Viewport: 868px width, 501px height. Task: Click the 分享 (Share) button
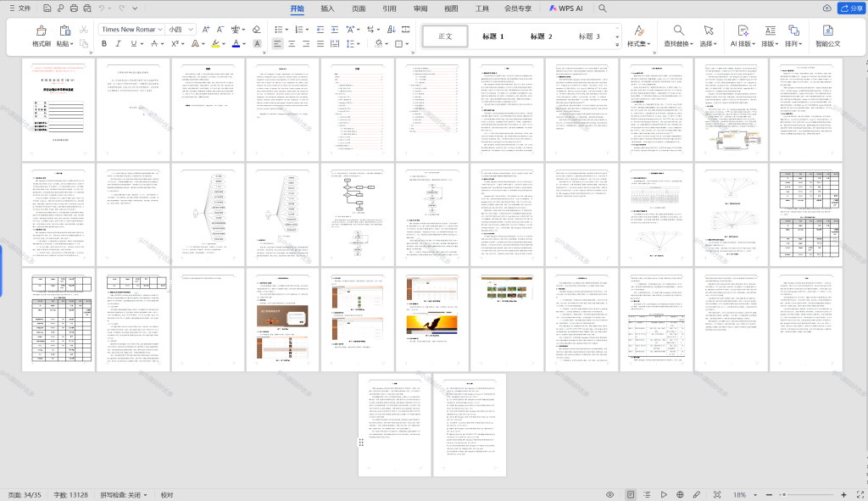pos(851,8)
